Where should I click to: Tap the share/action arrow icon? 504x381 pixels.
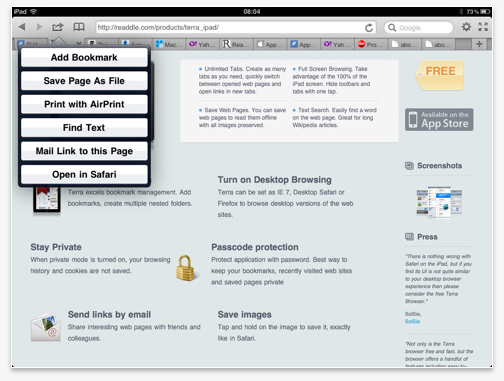pyautogui.click(x=58, y=27)
